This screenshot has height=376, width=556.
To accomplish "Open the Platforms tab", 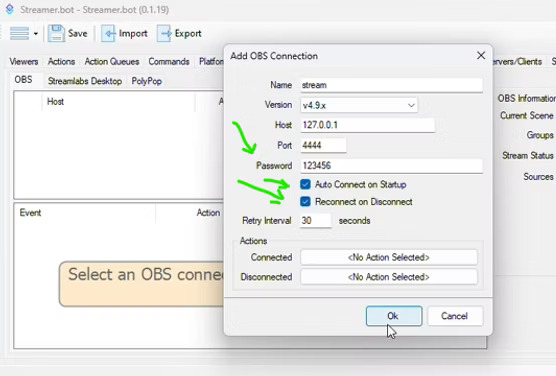I will [x=211, y=61].
